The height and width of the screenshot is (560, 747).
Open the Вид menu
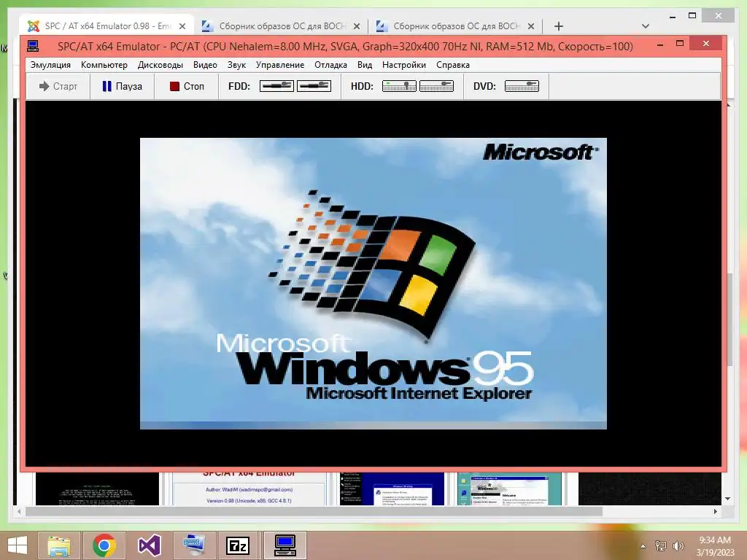[365, 65]
